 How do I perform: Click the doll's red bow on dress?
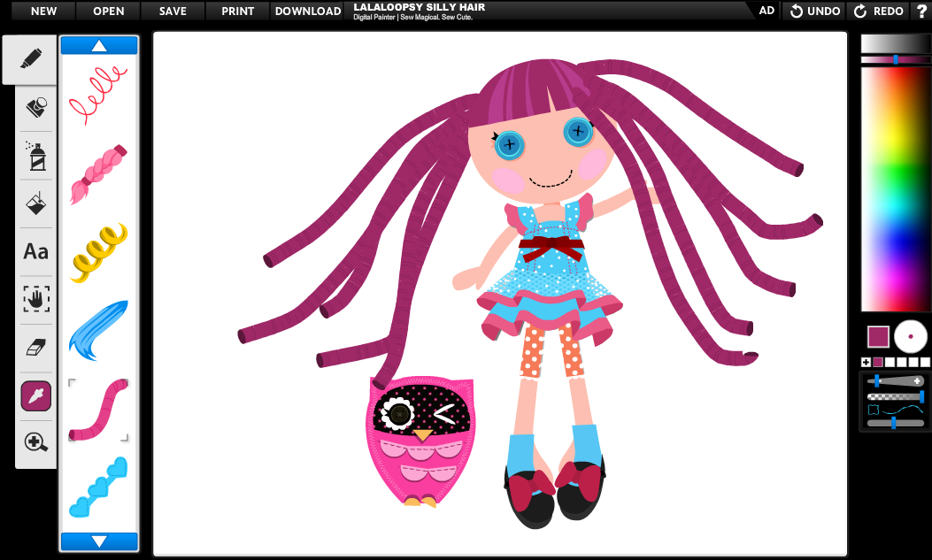pyautogui.click(x=551, y=249)
